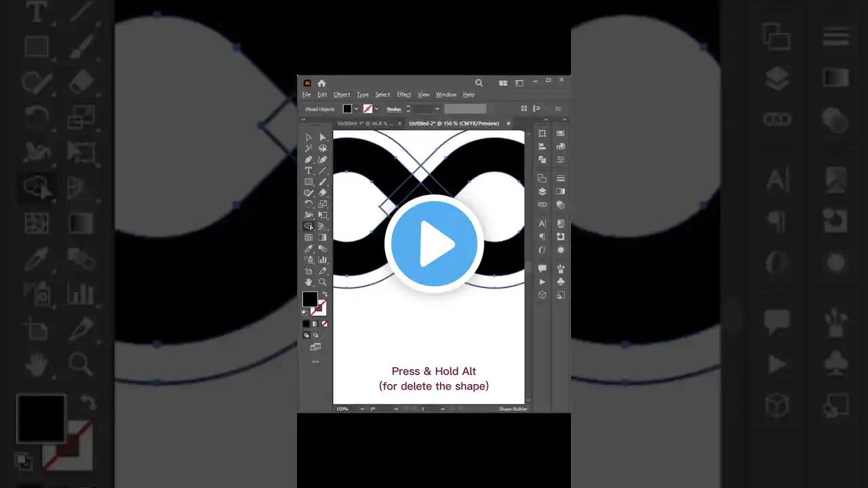The image size is (868, 488).
Task: Select the Direct Selection tool
Action: point(323,137)
